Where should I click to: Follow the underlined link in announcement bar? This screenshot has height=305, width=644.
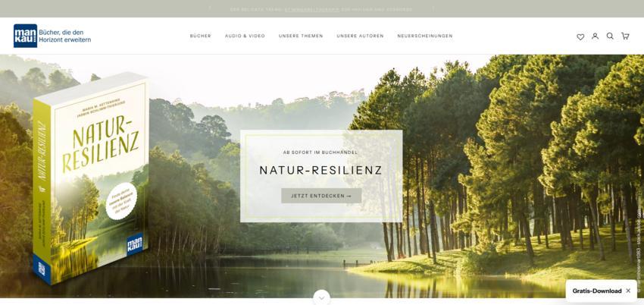tap(312, 9)
